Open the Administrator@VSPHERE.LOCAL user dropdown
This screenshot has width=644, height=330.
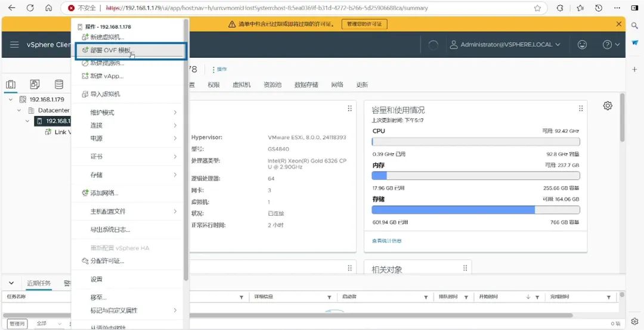(505, 44)
